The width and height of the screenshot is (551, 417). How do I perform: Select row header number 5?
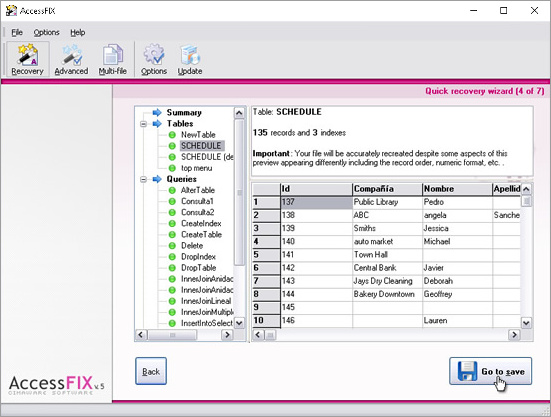(266, 255)
